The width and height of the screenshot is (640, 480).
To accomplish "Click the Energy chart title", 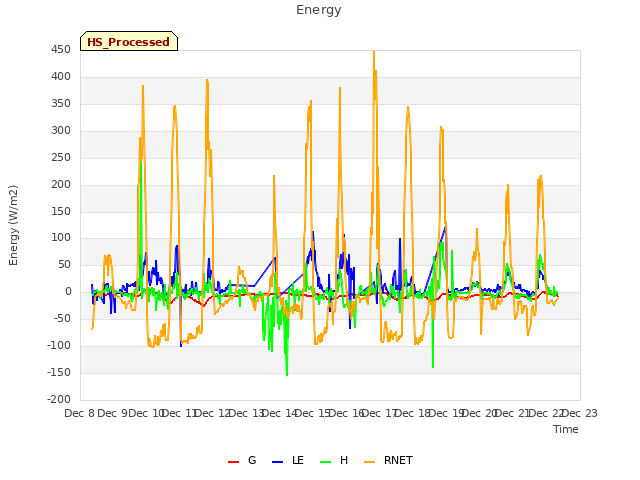I will (x=319, y=10).
